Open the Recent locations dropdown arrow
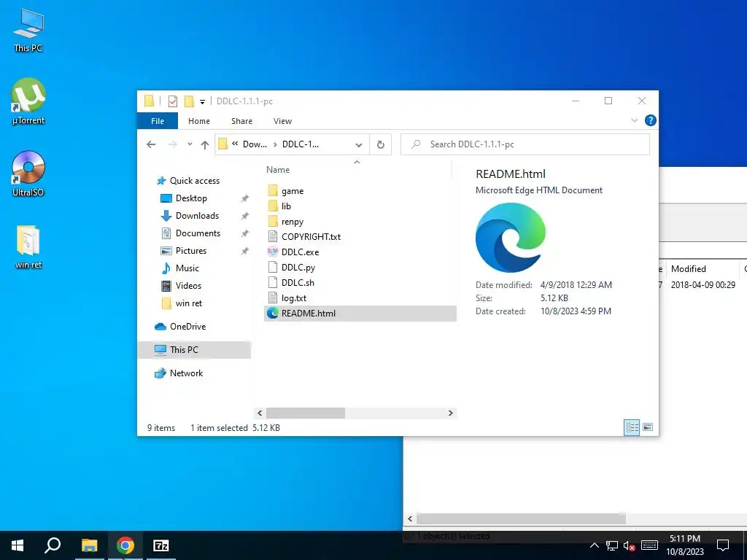The width and height of the screenshot is (747, 560). point(190,144)
